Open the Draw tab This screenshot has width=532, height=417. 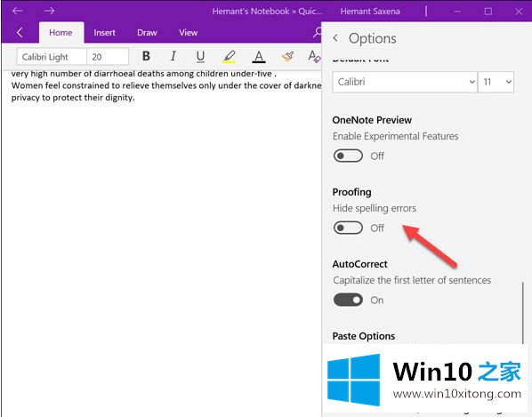click(x=147, y=33)
